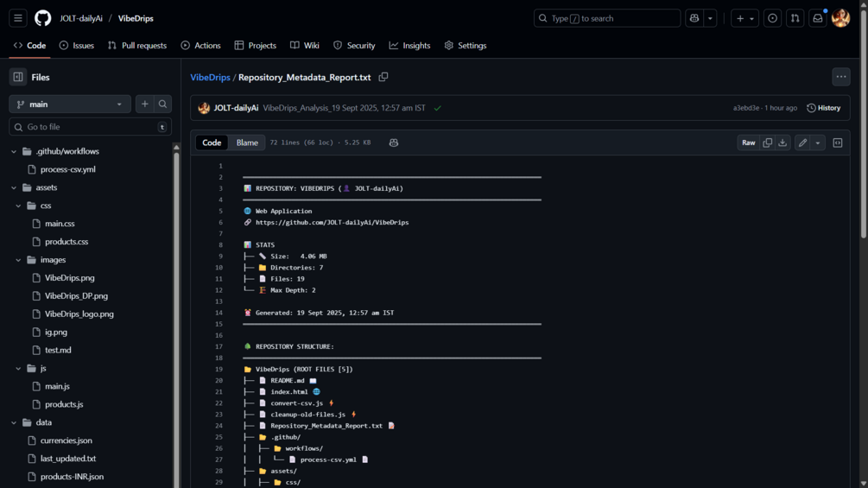Download the raw file

[x=782, y=143]
